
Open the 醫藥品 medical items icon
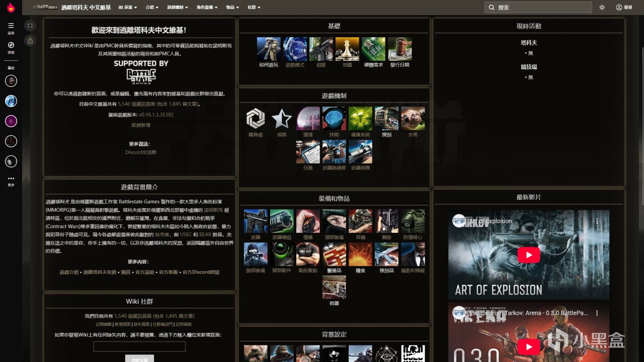click(334, 254)
